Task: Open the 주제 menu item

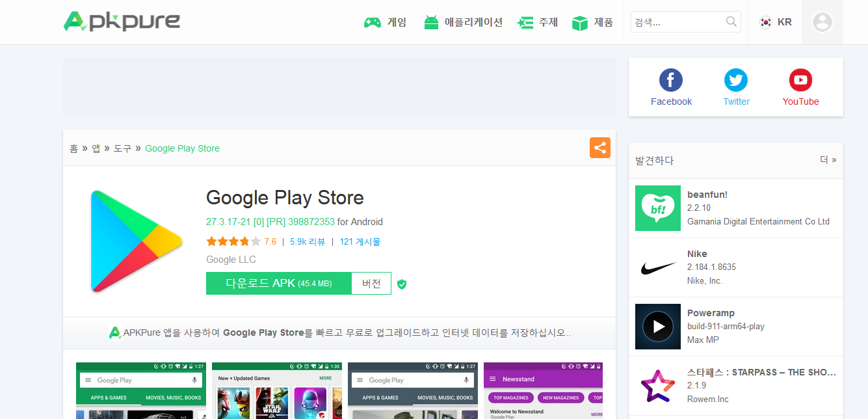Action: (x=538, y=22)
